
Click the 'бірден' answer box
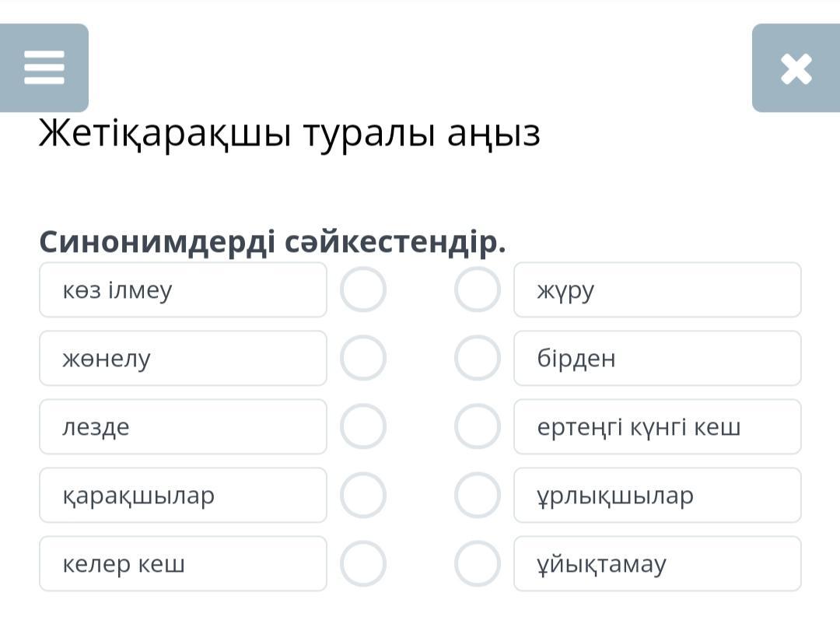click(657, 359)
